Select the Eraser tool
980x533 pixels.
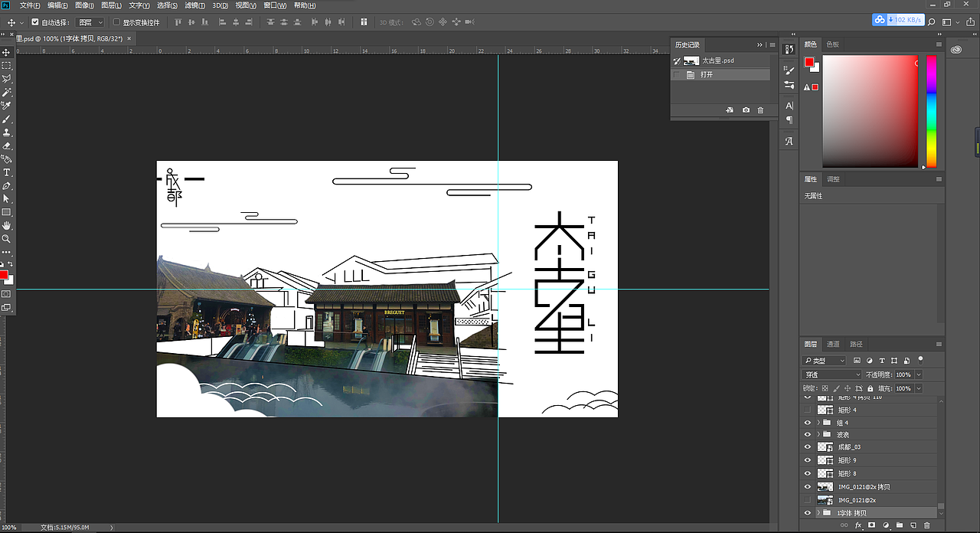[7, 146]
